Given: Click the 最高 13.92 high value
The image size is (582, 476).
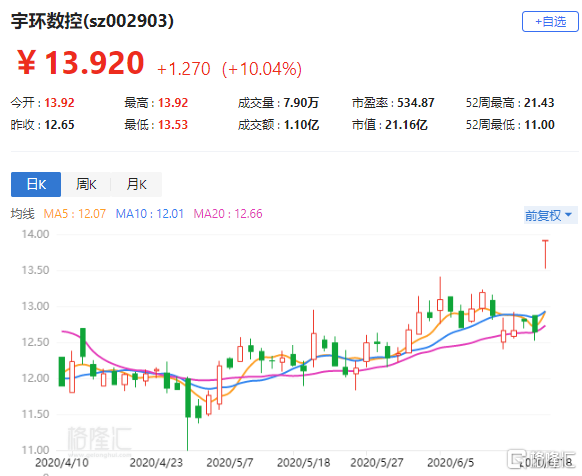Looking at the screenshot, I should pyautogui.click(x=173, y=102).
